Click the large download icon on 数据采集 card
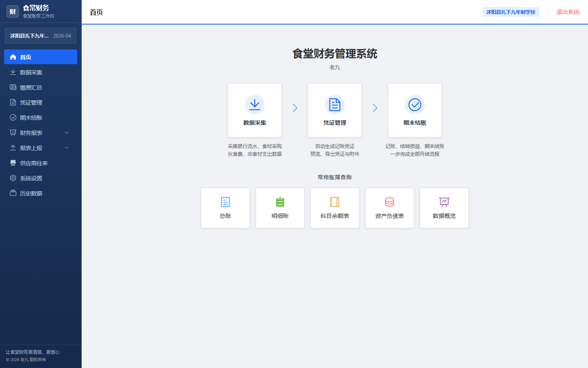Image resolution: width=588 pixels, height=368 pixels. point(255,105)
